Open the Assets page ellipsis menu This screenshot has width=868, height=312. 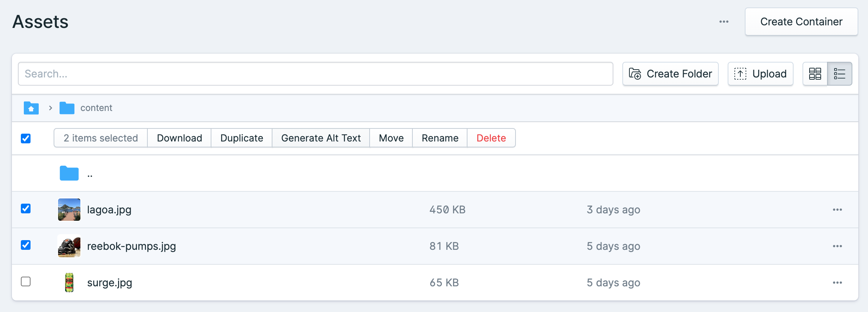coord(724,22)
